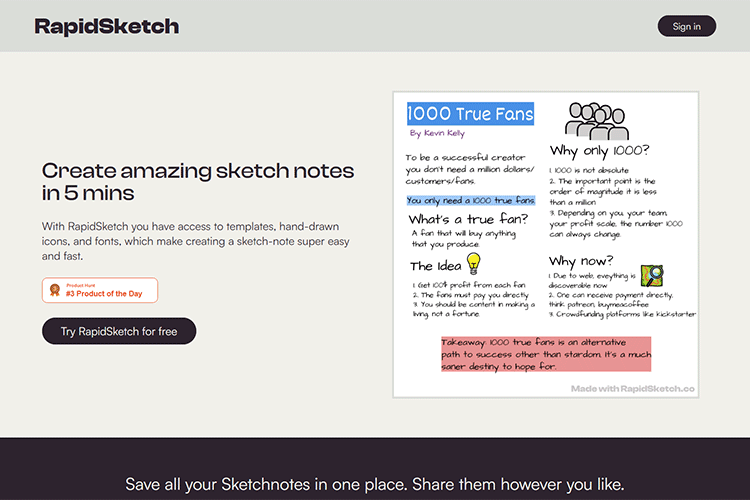750x500 pixels.
Task: Click the RapidSketch logo in the header
Action: [x=107, y=26]
